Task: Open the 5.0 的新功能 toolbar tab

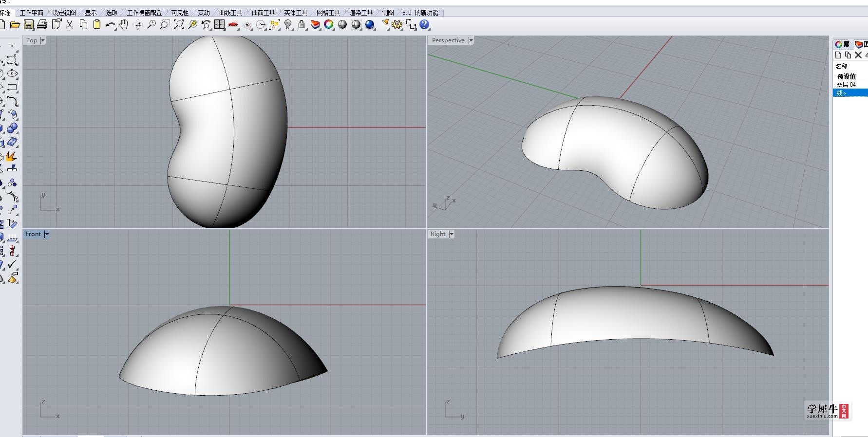Action: [x=420, y=13]
